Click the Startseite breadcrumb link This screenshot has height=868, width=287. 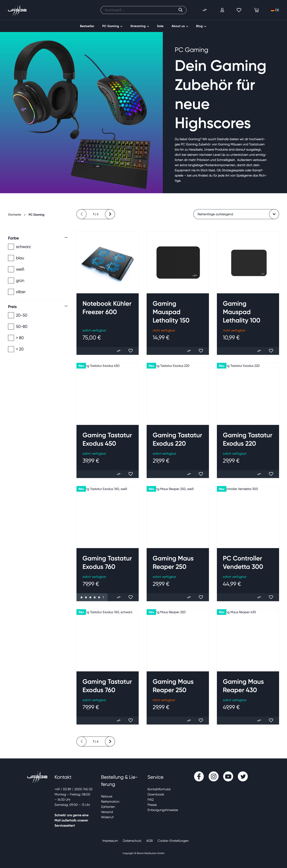pyautogui.click(x=14, y=215)
